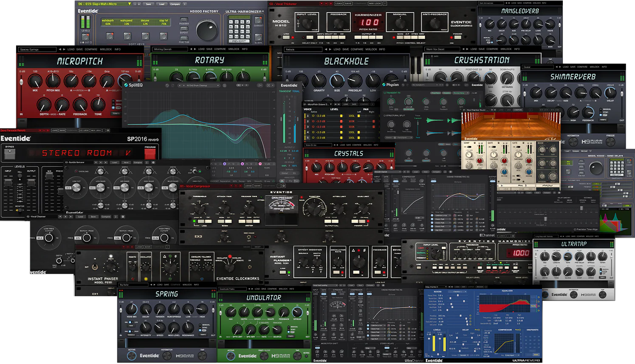Click the H3000 Factory info icon
The image size is (635, 364).
(184, 4)
